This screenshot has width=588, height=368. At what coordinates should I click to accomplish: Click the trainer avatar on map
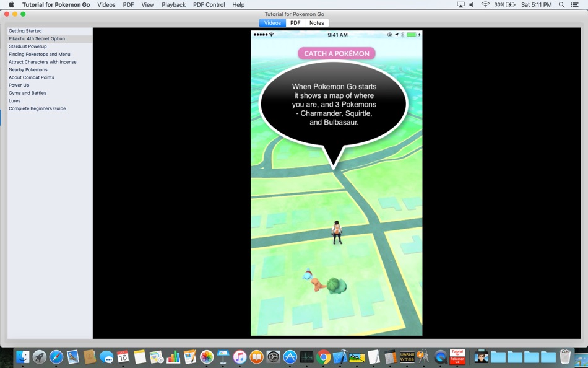pos(337,232)
